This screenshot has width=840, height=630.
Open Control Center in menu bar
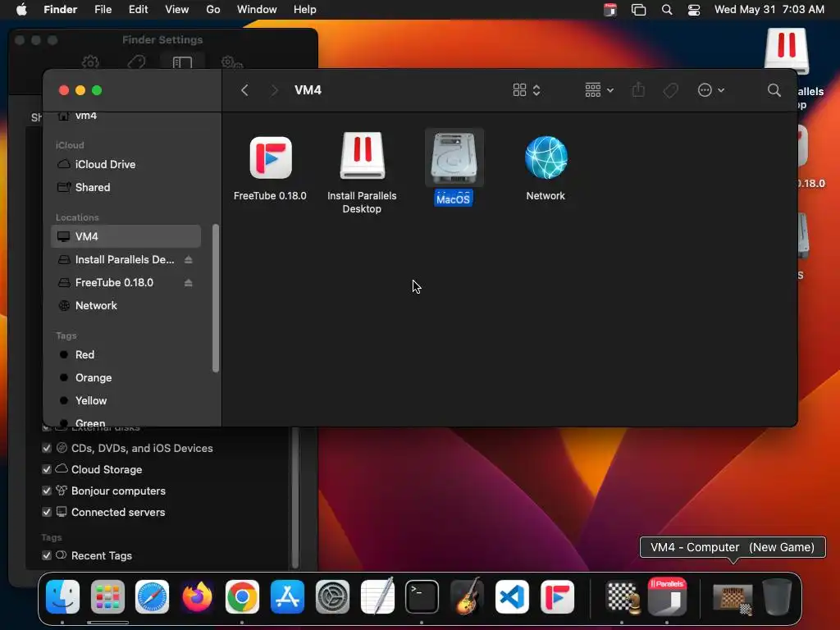tap(694, 10)
